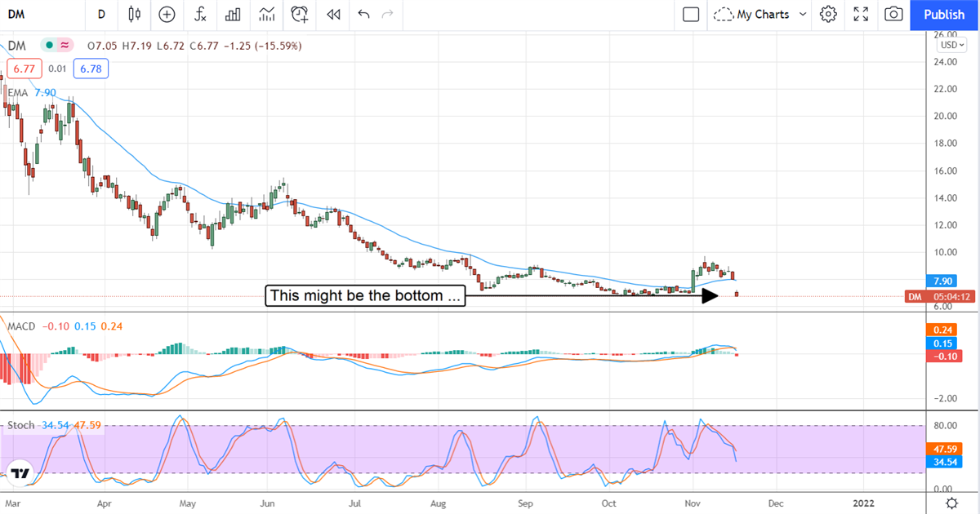Click the compare or add symbol plus icon
The height and width of the screenshot is (514, 980).
167,14
